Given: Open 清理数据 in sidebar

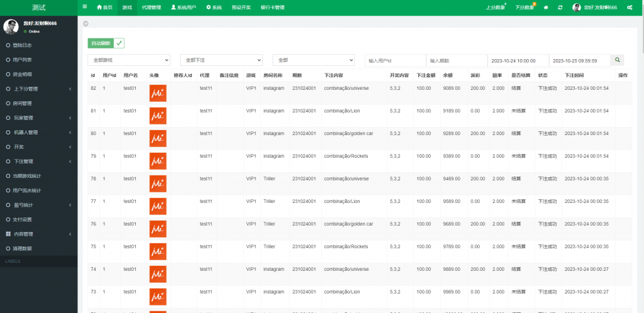Looking at the screenshot, I should [x=23, y=248].
